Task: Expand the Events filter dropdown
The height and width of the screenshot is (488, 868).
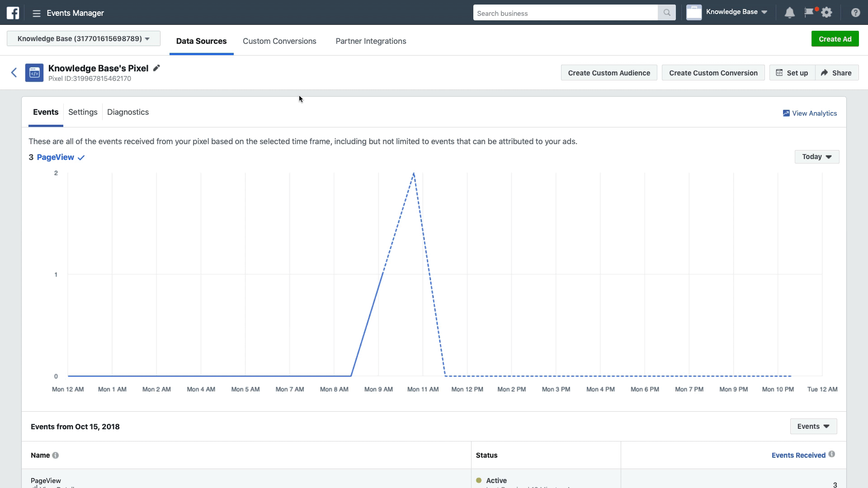Action: pos(813,427)
